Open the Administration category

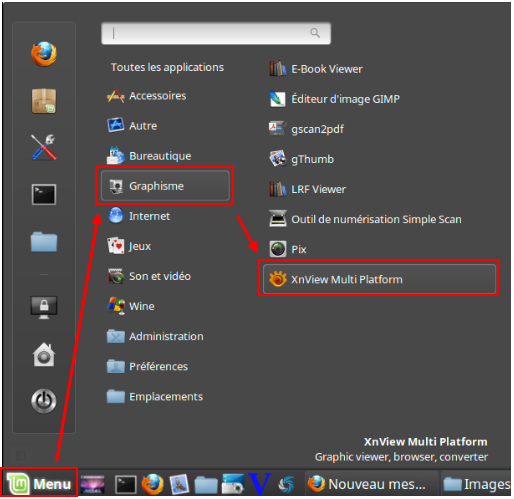pos(155,336)
